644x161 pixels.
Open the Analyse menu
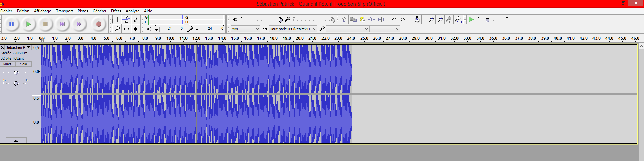[132, 11]
